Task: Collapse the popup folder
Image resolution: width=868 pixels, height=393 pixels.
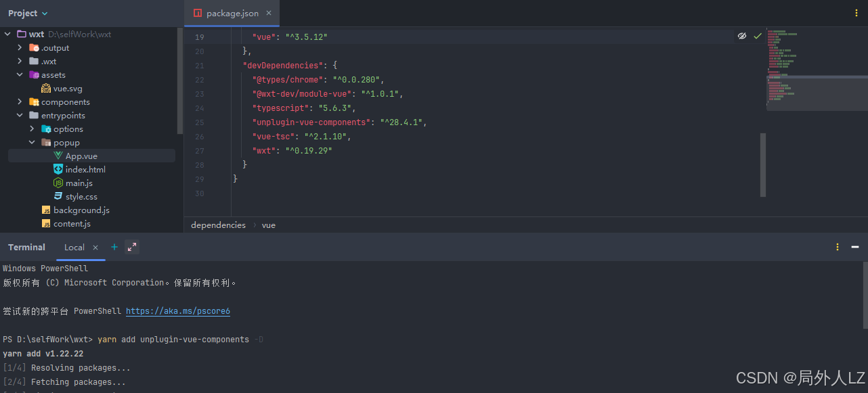Action: [32, 142]
